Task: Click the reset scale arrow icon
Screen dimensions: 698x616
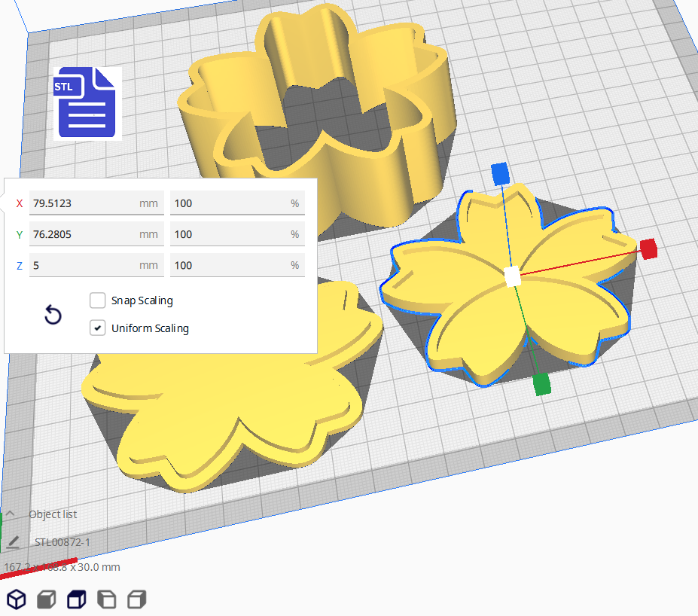Action: tap(53, 315)
